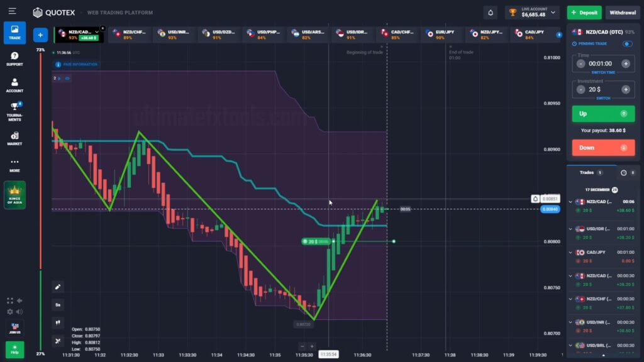
Task: Increase trade time with plus
Action: pyautogui.click(x=626, y=63)
